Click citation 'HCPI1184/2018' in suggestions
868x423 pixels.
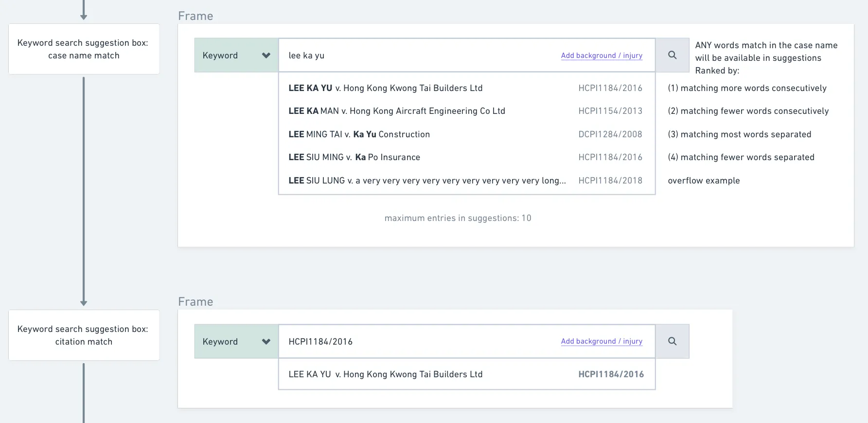point(610,181)
